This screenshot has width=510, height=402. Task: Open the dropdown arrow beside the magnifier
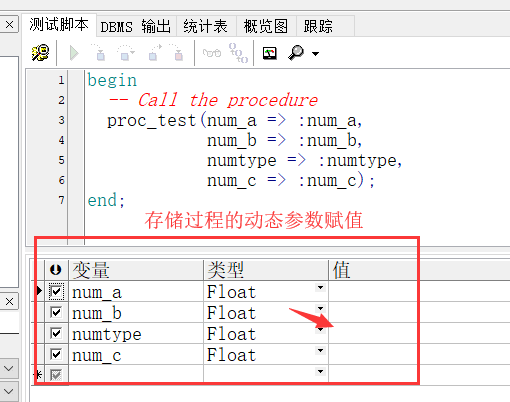point(315,53)
